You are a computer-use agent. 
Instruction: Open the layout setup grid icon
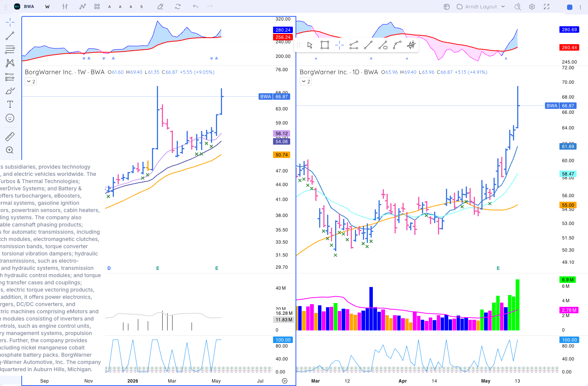pos(447,6)
